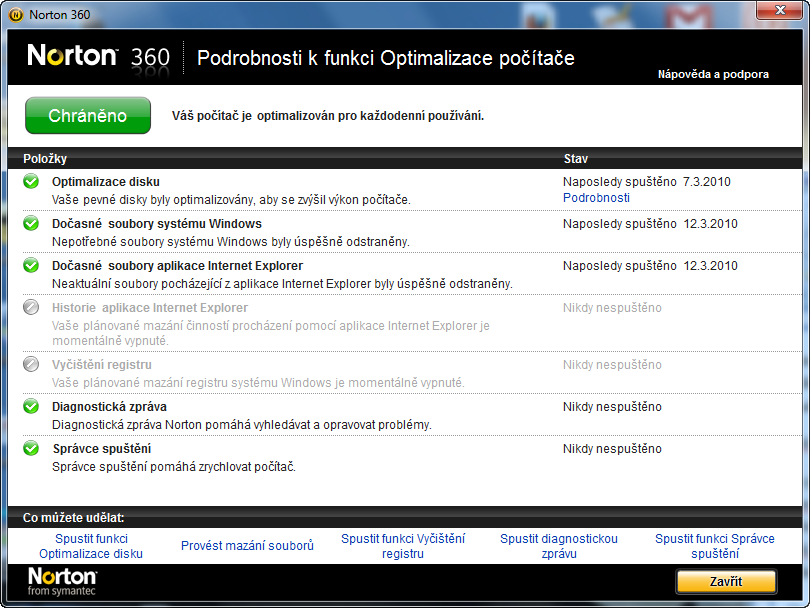This screenshot has width=810, height=608.
Task: Click the Norton 360 title bar icon
Action: click(x=16, y=14)
